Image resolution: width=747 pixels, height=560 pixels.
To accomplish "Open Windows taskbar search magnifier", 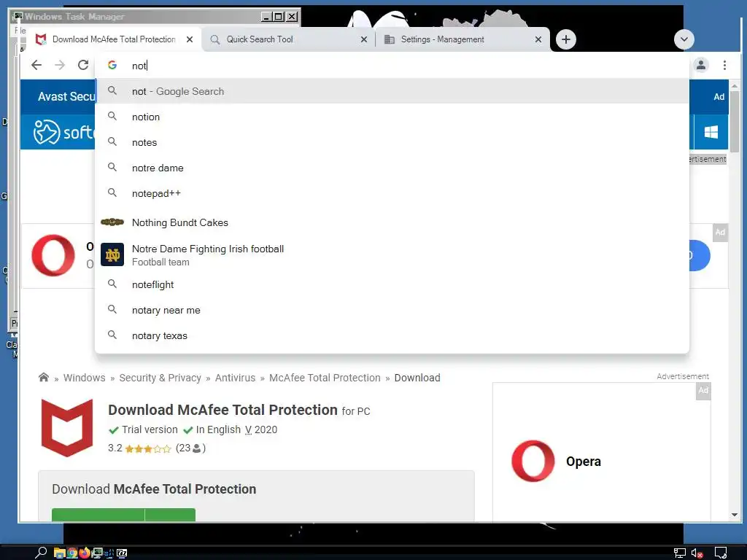I will coord(41,553).
